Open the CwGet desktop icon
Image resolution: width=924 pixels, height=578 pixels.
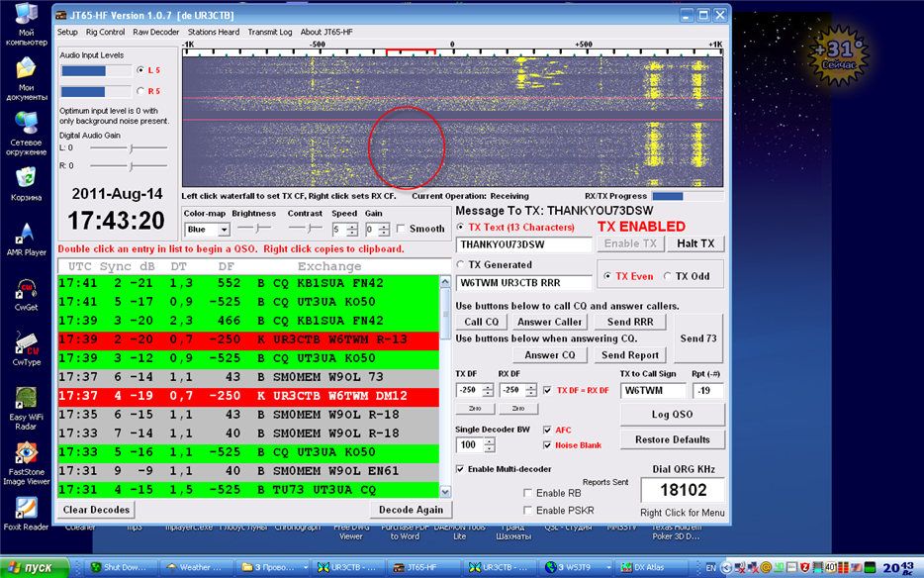[x=26, y=290]
